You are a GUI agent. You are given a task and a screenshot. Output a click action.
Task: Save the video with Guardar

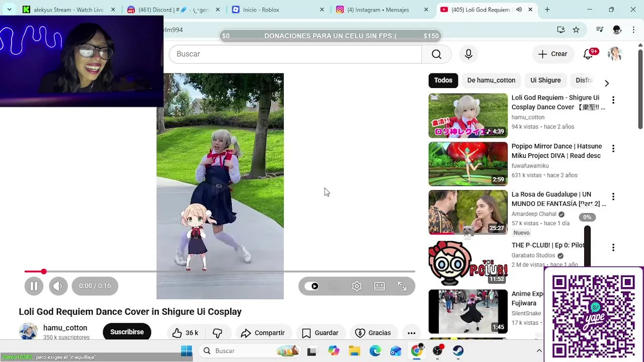320,333
